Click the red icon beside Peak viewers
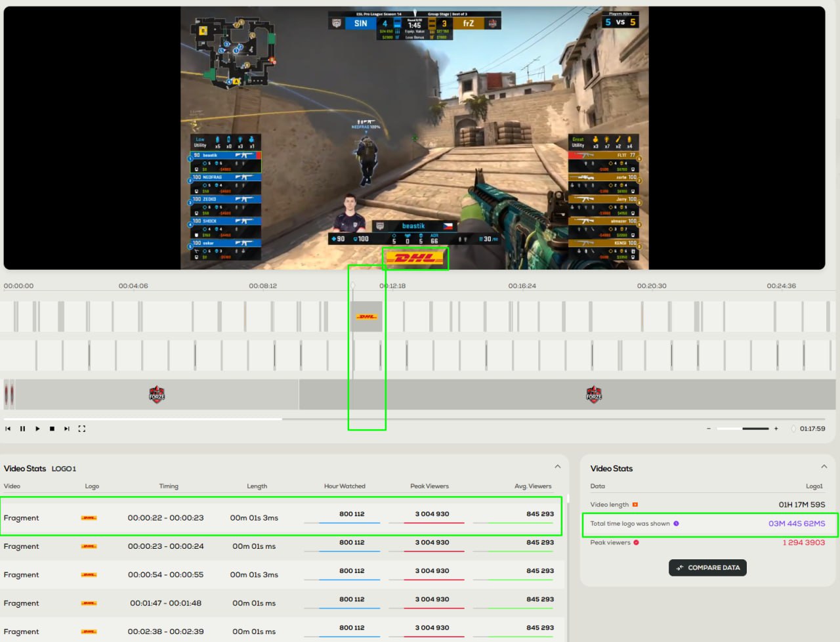The height and width of the screenshot is (642, 840). 636,543
